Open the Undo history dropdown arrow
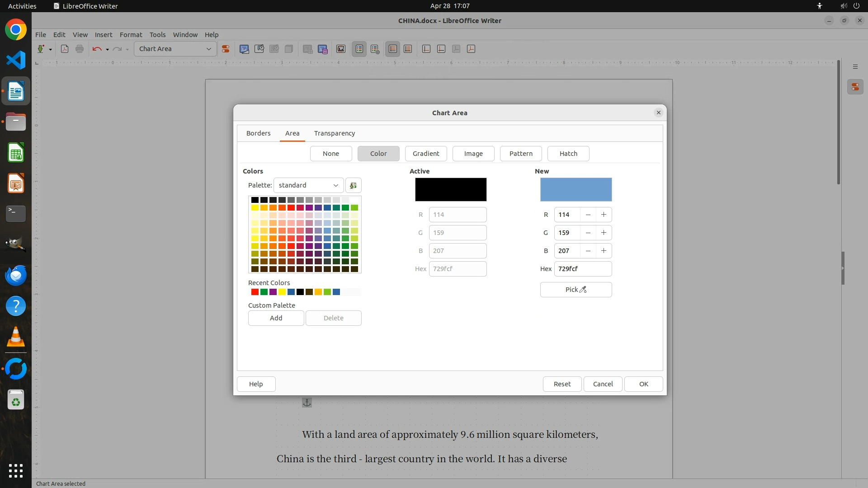This screenshot has height=488, width=868. pyautogui.click(x=107, y=49)
